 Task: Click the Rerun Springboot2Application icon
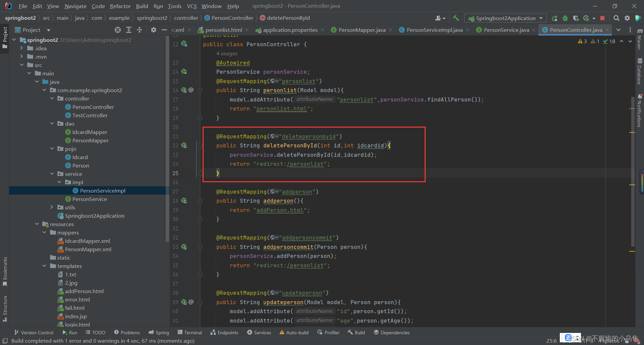coord(554,18)
